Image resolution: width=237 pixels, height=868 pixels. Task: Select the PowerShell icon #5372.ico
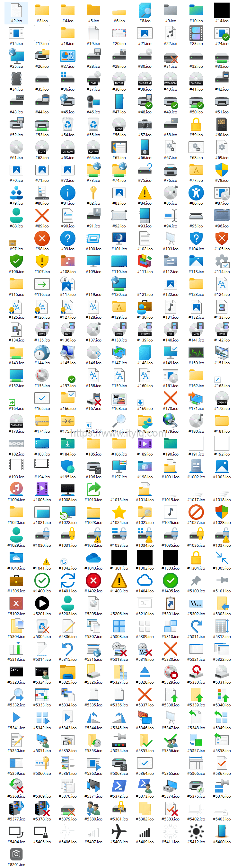[x=119, y=786]
